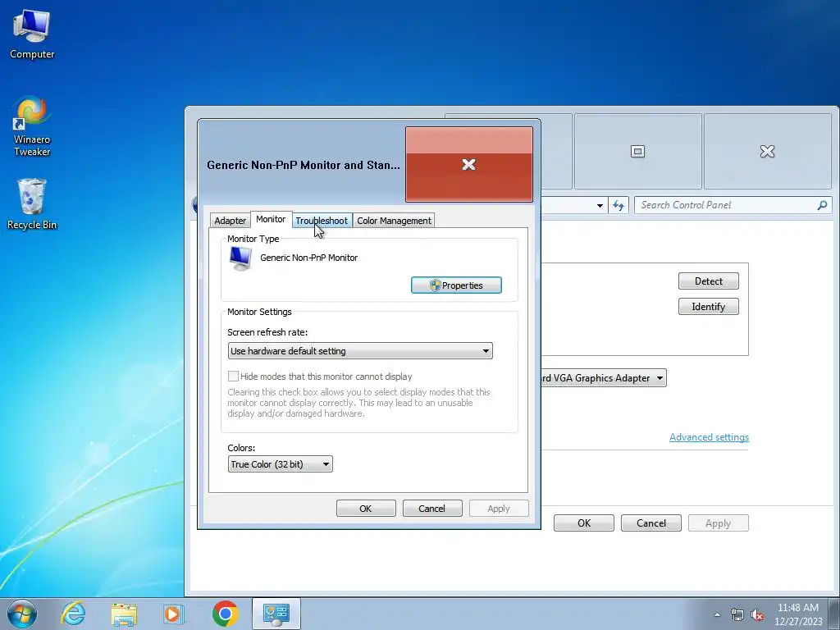The image size is (840, 630).
Task: Open the Recycle Bin icon
Action: click(32, 204)
